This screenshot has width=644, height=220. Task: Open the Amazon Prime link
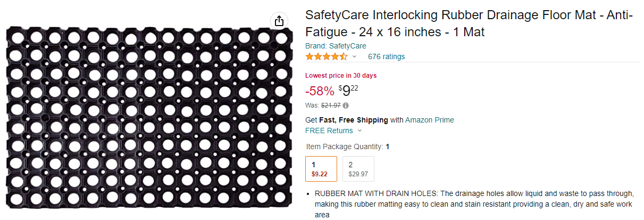tap(430, 120)
